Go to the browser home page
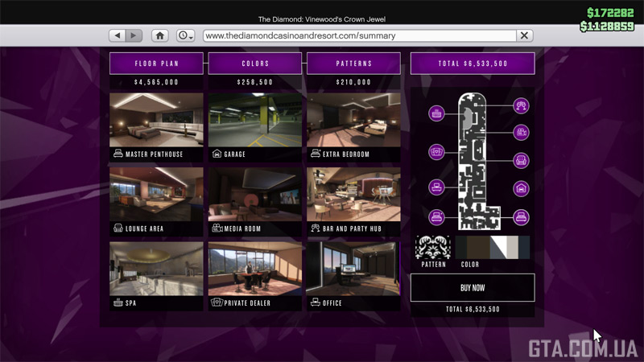The height and width of the screenshot is (362, 644). [x=160, y=35]
